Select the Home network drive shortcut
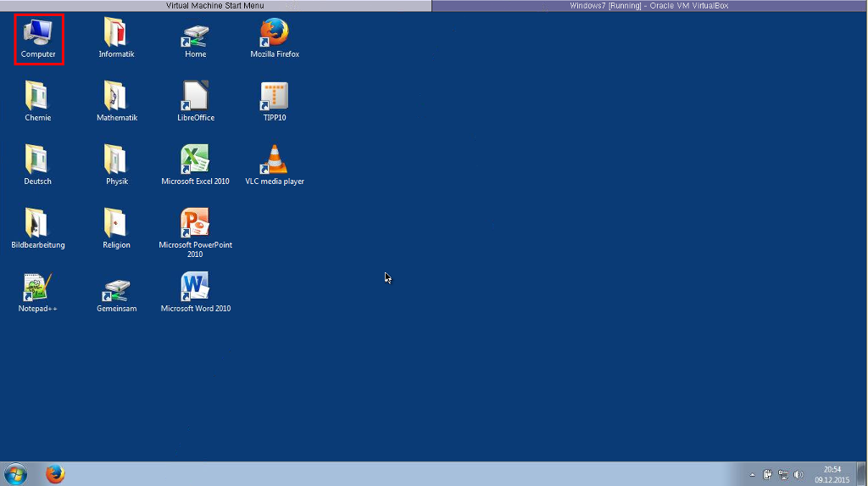 click(x=195, y=35)
